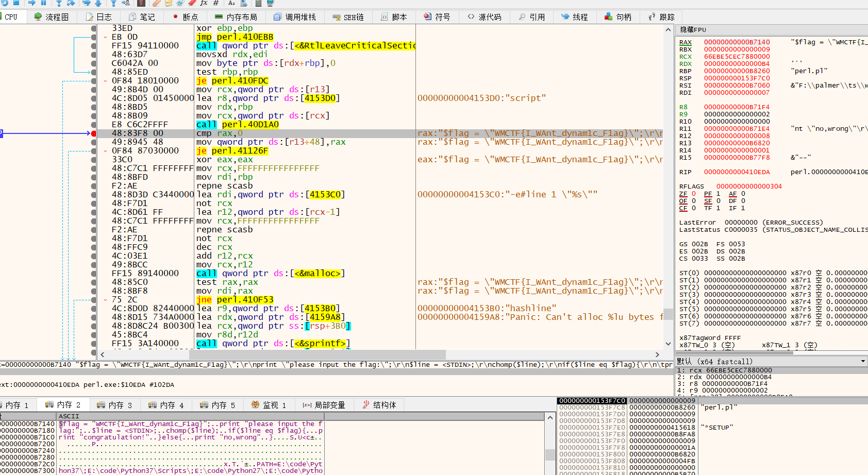This screenshot has width=868, height=475.
Task: Collapse the branch arrow beside je perl.410FDC
Action: (x=106, y=80)
